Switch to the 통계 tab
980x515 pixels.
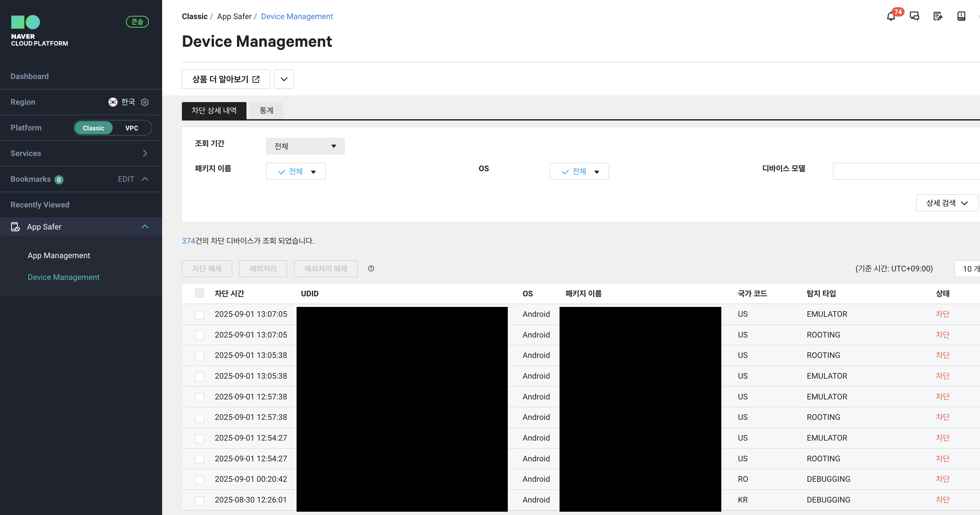[x=266, y=111]
